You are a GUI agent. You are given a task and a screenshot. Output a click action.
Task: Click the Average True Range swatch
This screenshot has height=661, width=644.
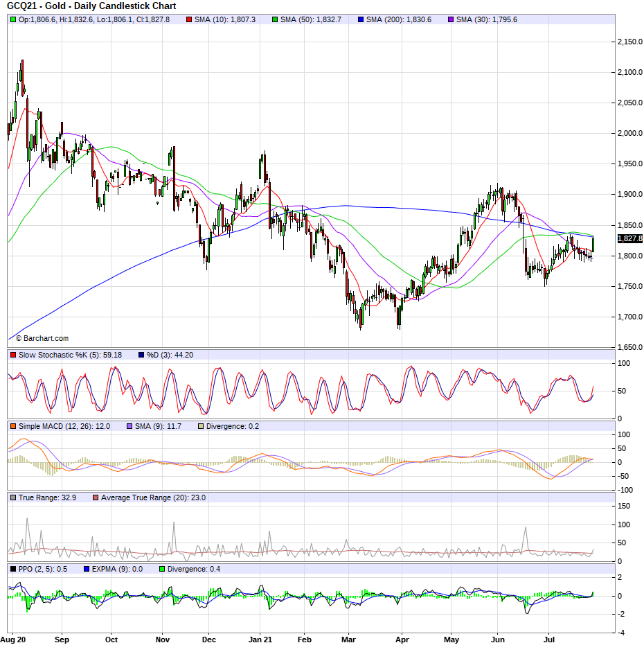[x=96, y=497]
